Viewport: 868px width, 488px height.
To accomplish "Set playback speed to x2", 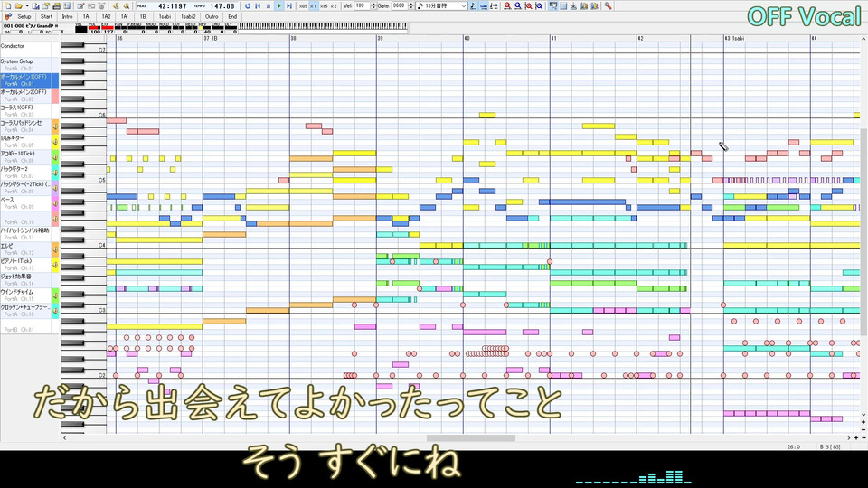I will tap(334, 6).
